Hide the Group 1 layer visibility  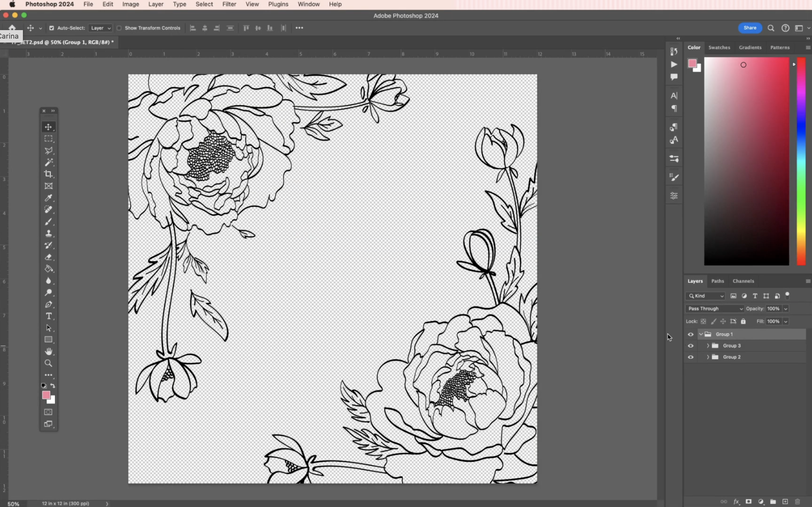click(691, 334)
